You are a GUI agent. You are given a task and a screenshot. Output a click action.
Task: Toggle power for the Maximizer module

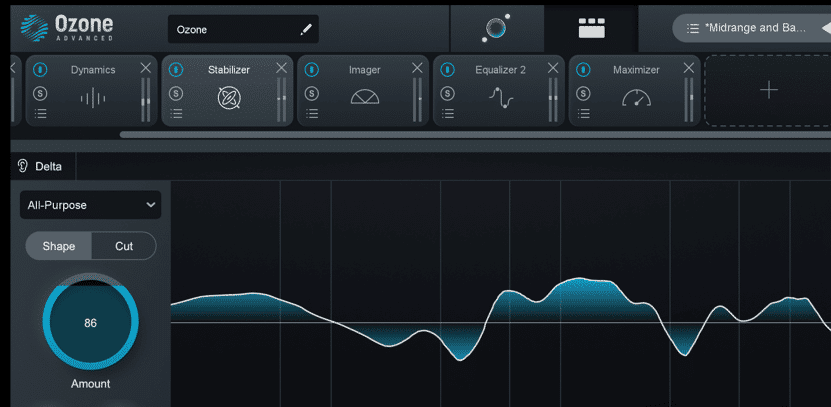583,69
